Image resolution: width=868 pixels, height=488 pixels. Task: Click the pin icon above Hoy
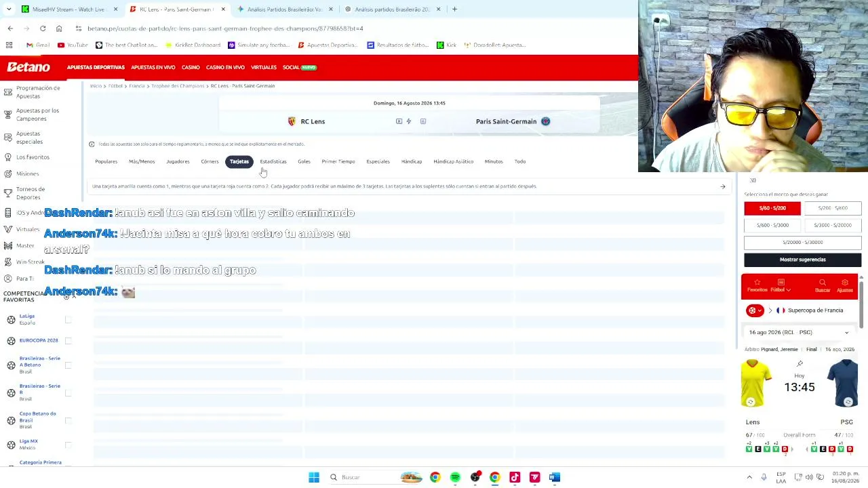(800, 365)
